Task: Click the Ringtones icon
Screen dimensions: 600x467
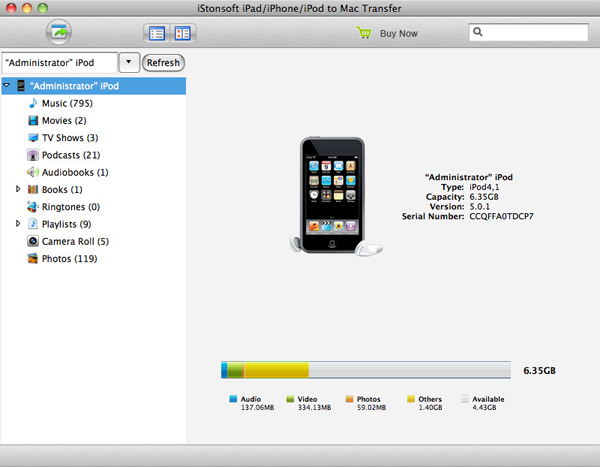Action: [x=33, y=206]
